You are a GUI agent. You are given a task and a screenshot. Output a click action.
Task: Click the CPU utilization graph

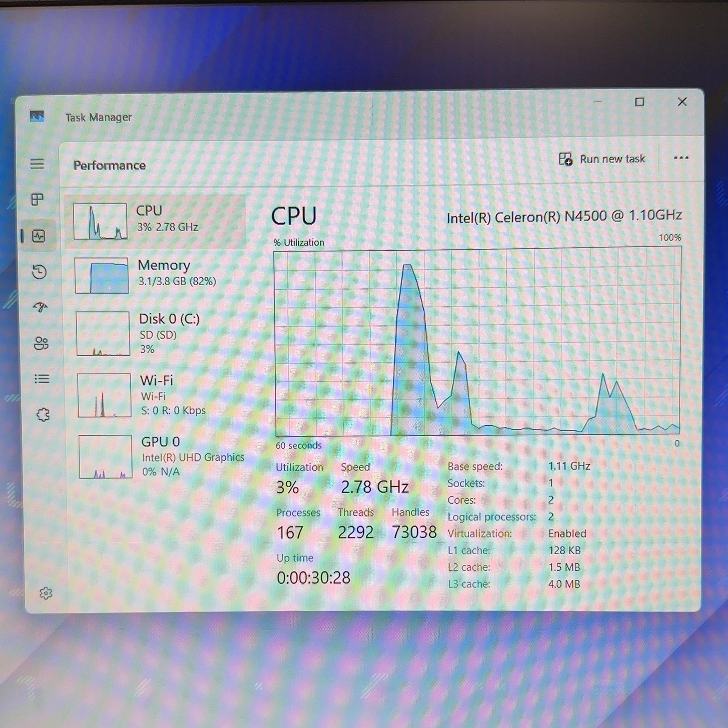pos(478,342)
